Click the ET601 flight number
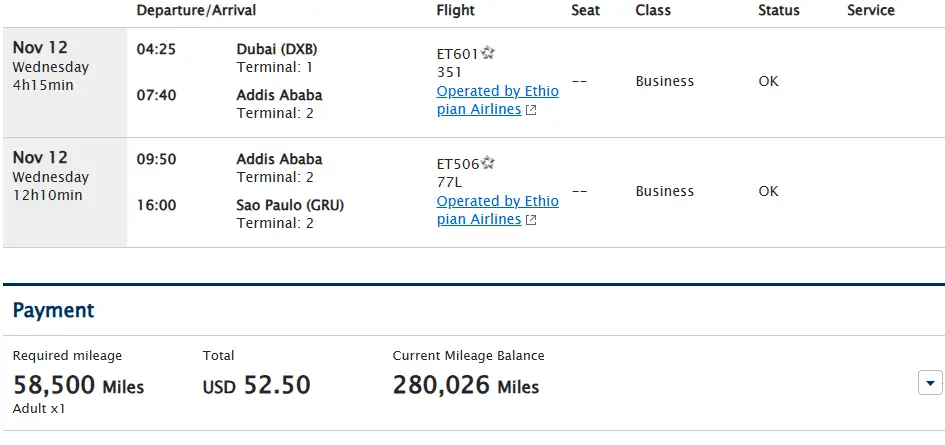The width and height of the screenshot is (945, 445). (x=457, y=54)
